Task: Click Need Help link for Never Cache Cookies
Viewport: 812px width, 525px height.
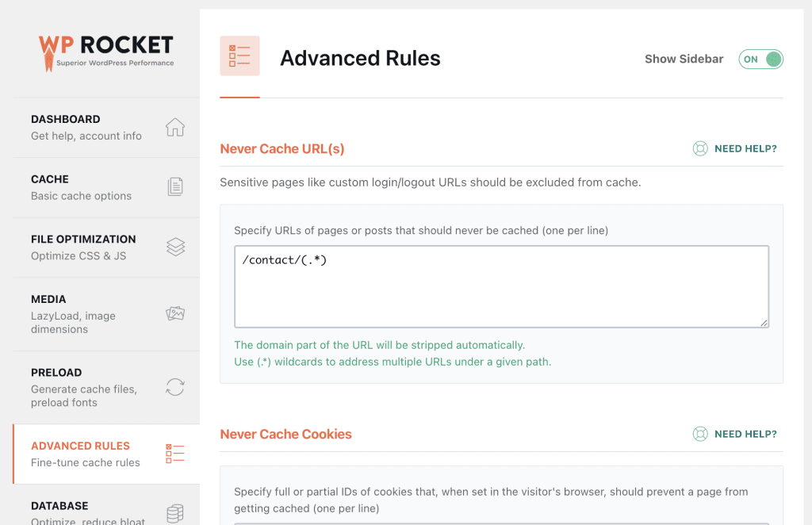Action: (745, 434)
